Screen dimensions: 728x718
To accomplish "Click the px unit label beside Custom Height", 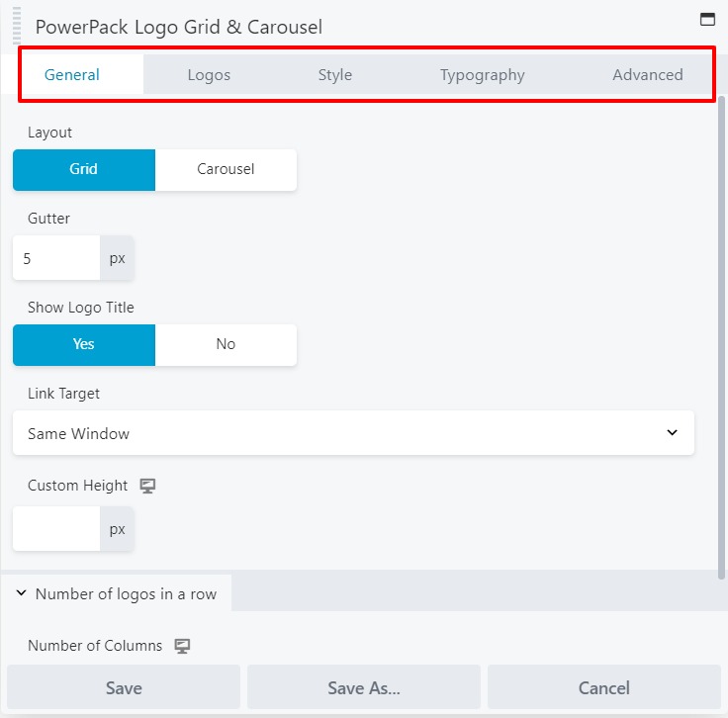I will [x=117, y=529].
